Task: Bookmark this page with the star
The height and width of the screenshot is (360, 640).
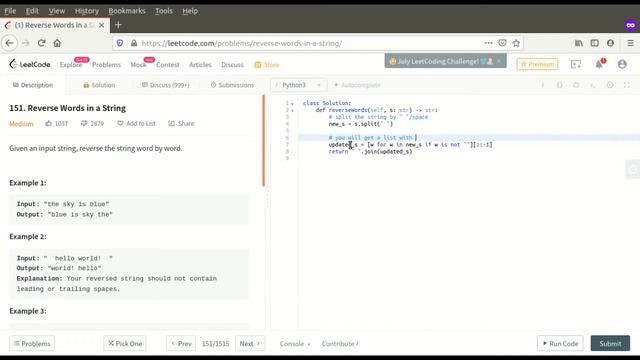Action: [x=516, y=43]
